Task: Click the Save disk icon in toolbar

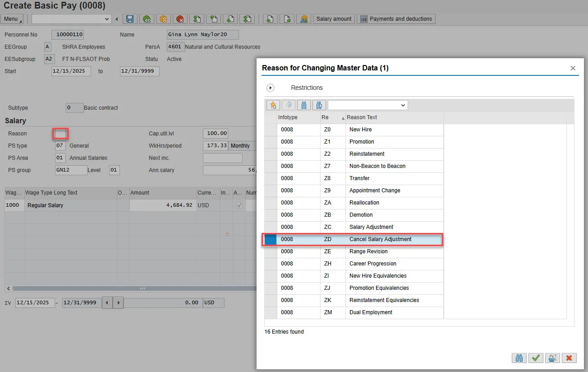Action: coord(130,19)
